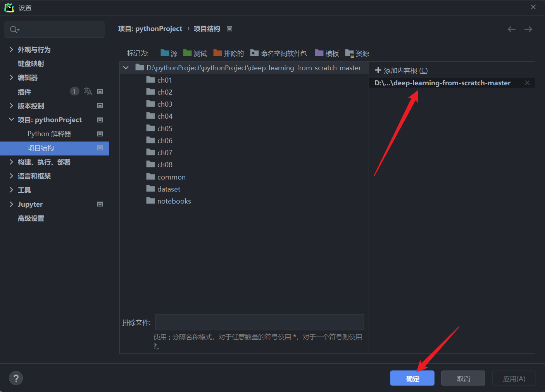545x392 pixels.
Task: Expand the 外观与行为 section
Action: (11, 49)
